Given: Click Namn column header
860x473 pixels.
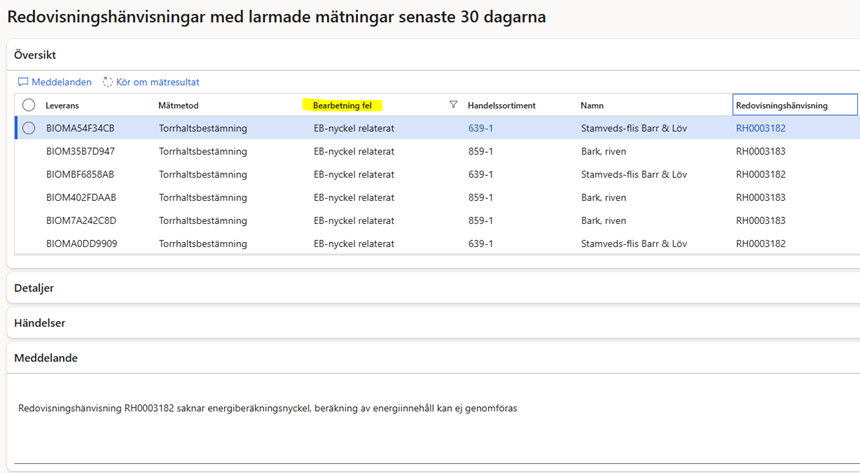Looking at the screenshot, I should [x=592, y=105].
